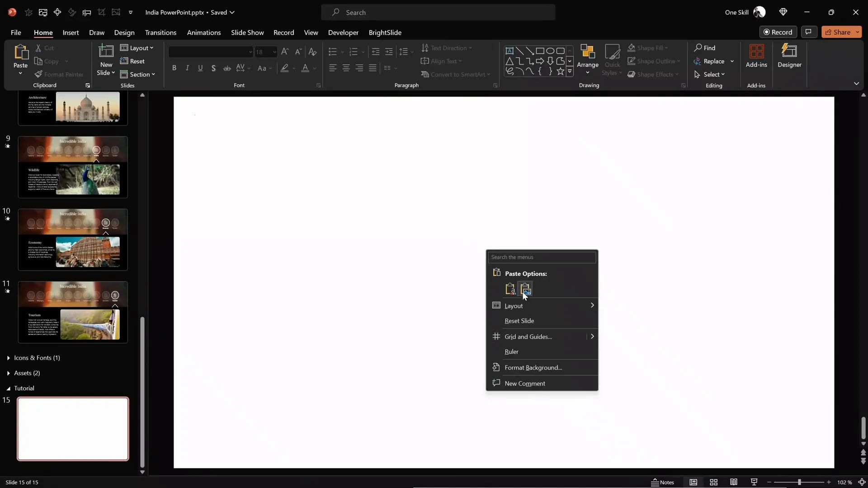Screen dimensions: 868x488
Task: Expand the Icons & Fonts section
Action: click(9, 358)
